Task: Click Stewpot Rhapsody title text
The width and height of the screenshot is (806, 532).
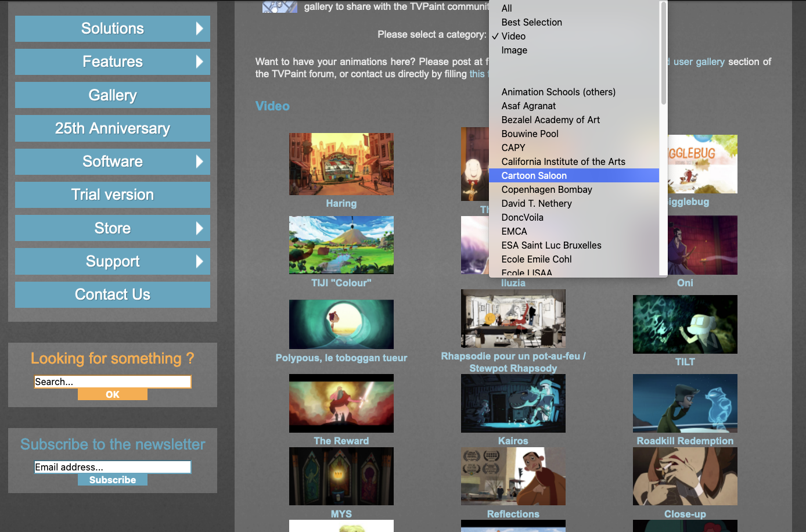Action: [513, 368]
